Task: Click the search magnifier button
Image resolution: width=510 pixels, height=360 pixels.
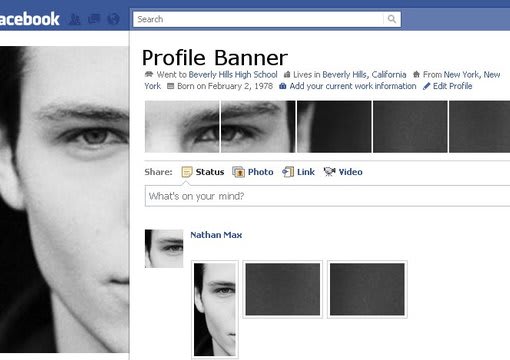Action: (x=392, y=19)
